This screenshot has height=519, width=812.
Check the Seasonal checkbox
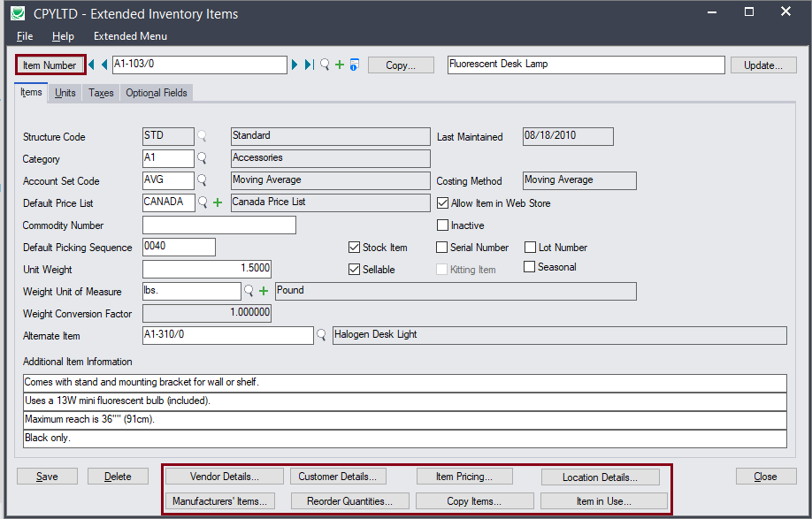(530, 267)
